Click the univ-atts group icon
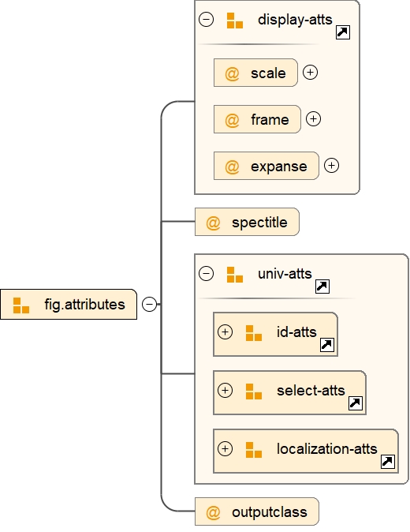This screenshot has height=532, width=410. click(235, 275)
